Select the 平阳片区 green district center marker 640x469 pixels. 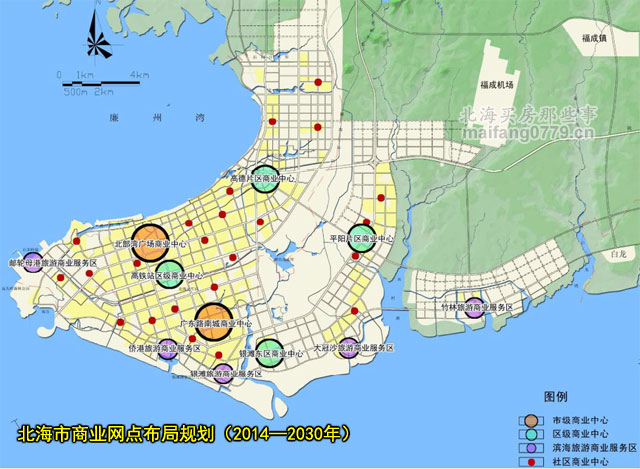[362, 239]
